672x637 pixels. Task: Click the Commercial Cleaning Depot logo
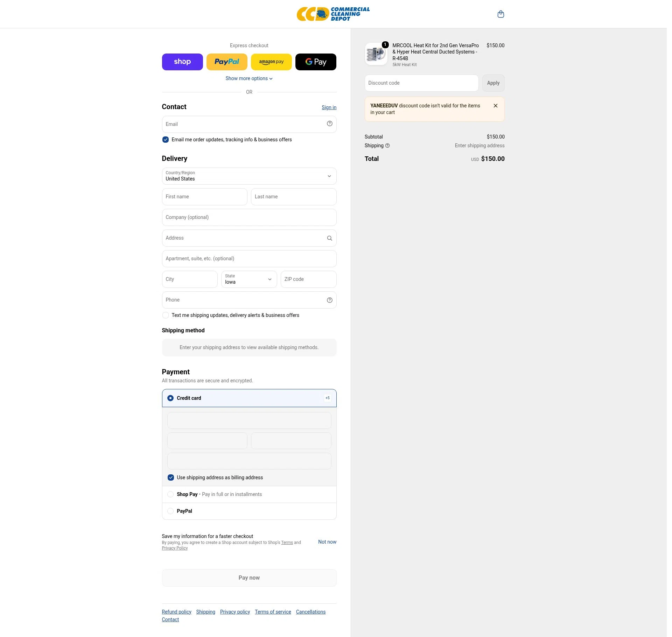point(333,14)
